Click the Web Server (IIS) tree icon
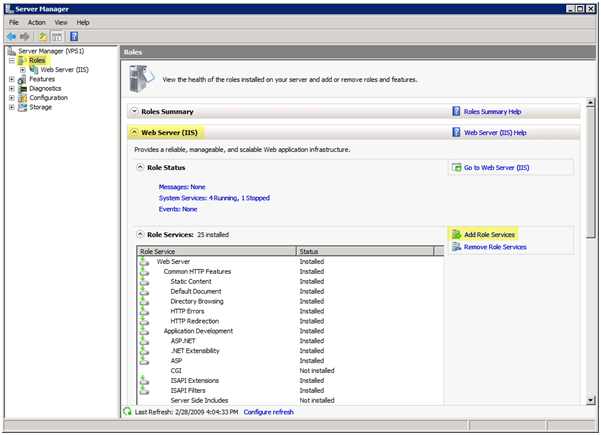Viewport: 601px width, 435px height. [x=34, y=69]
